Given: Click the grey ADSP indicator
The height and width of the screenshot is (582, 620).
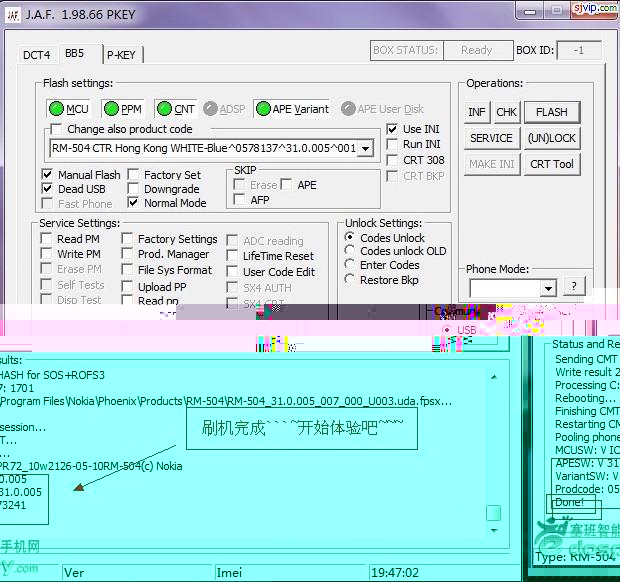Looking at the screenshot, I should click(210, 109).
